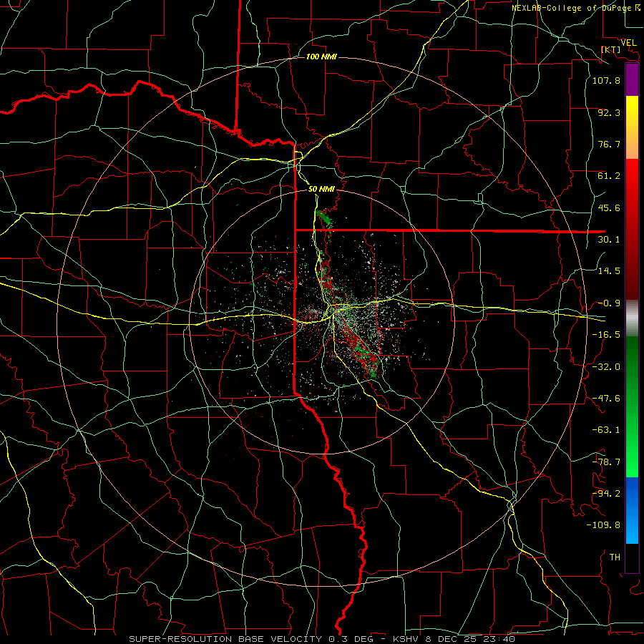
Task: Click the -109.8 value on the velocity scale
Action: (603, 525)
